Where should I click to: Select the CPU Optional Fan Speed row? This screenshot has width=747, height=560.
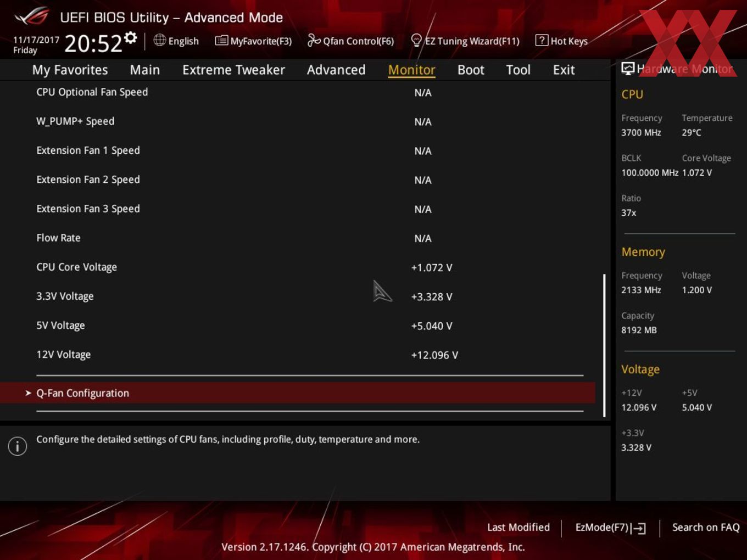click(298, 92)
